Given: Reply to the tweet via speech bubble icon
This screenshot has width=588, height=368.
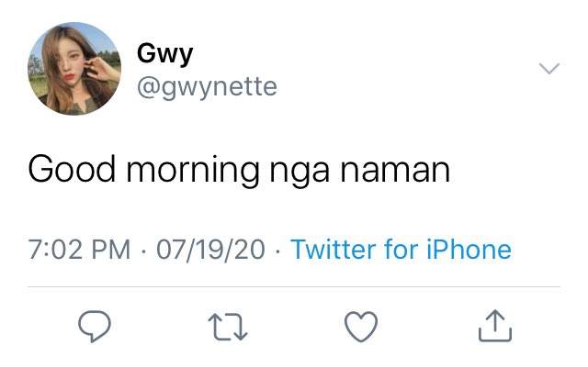Looking at the screenshot, I should [x=95, y=326].
